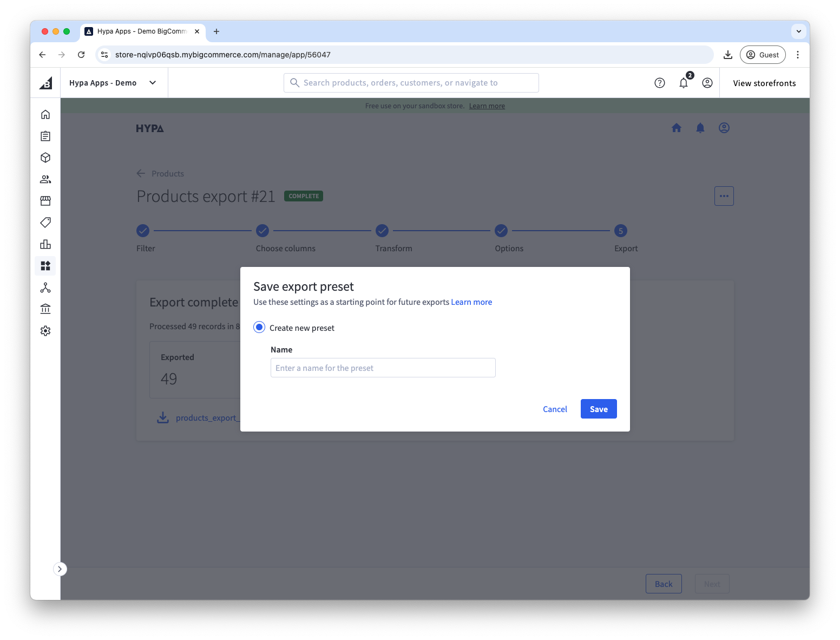The width and height of the screenshot is (840, 640).
Task: Expand the left sidebar with chevron arrow
Action: click(x=60, y=569)
